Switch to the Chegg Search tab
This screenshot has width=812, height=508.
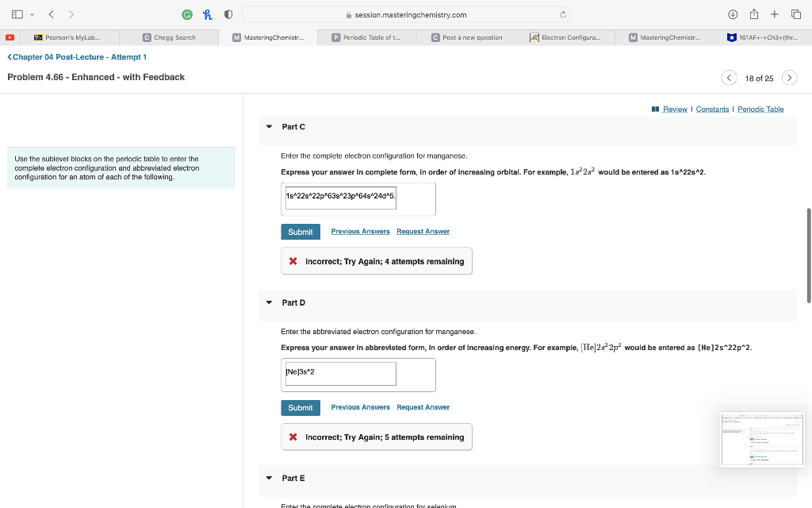coord(169,37)
